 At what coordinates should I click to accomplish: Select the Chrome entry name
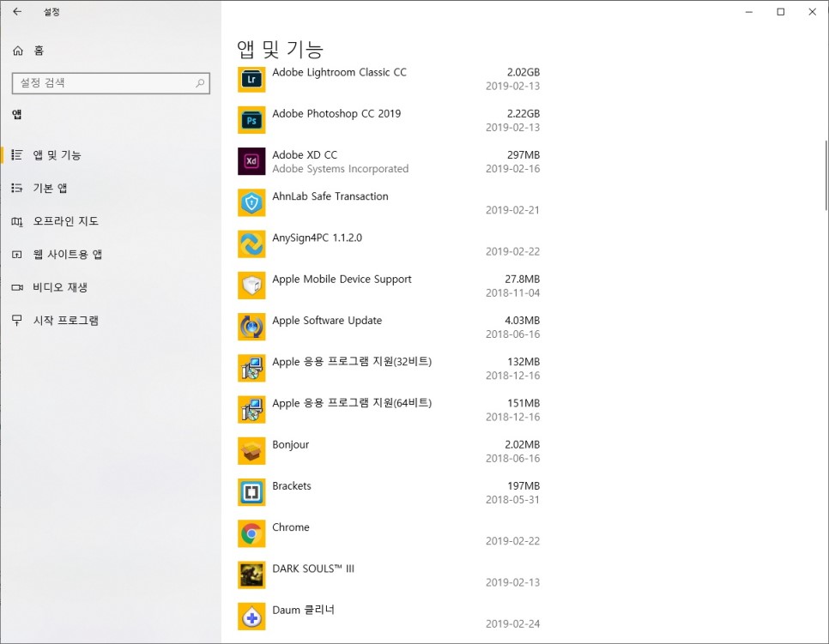tap(291, 527)
